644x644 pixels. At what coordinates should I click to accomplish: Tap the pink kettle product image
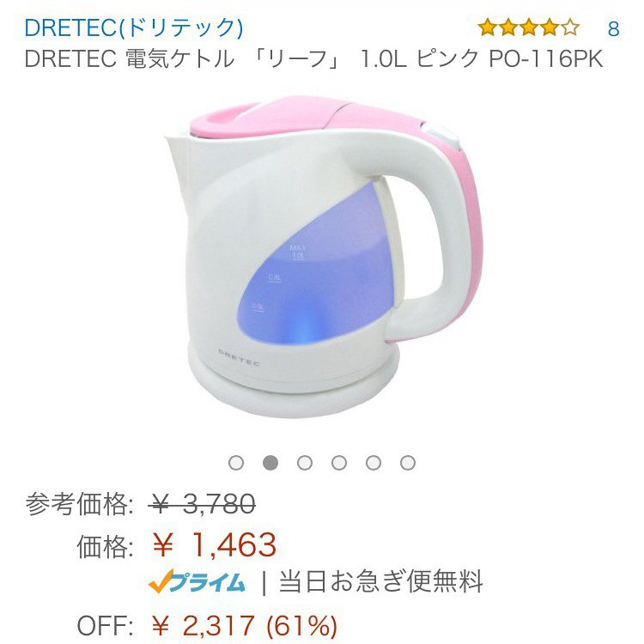(322, 257)
